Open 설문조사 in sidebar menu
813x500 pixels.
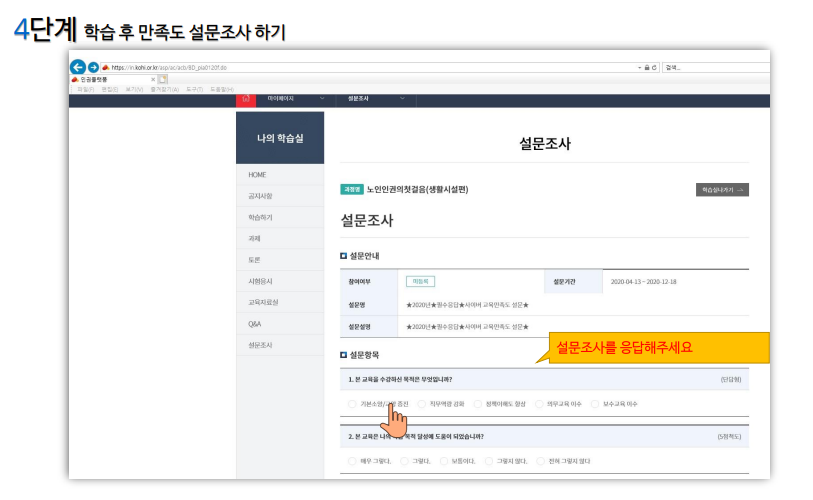[280, 345]
